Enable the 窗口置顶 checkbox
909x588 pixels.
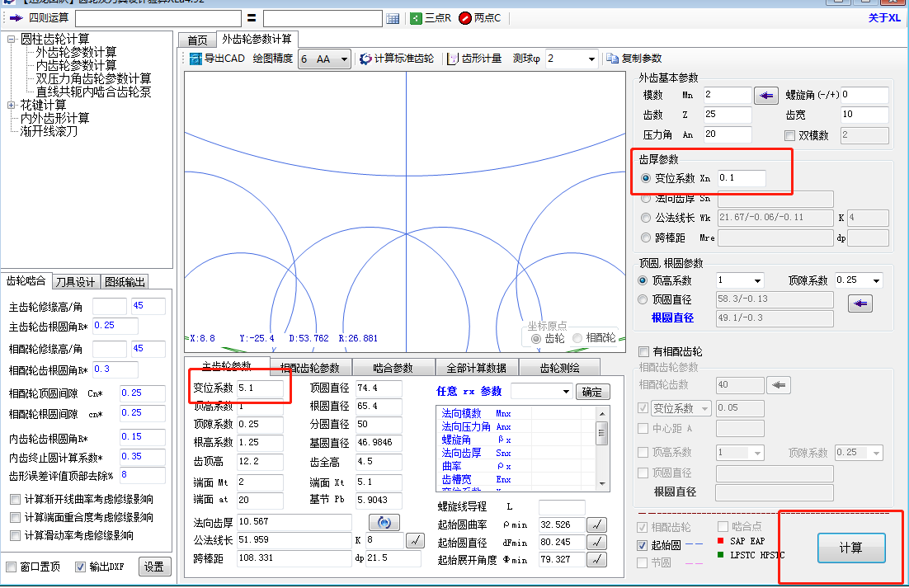click(x=11, y=567)
